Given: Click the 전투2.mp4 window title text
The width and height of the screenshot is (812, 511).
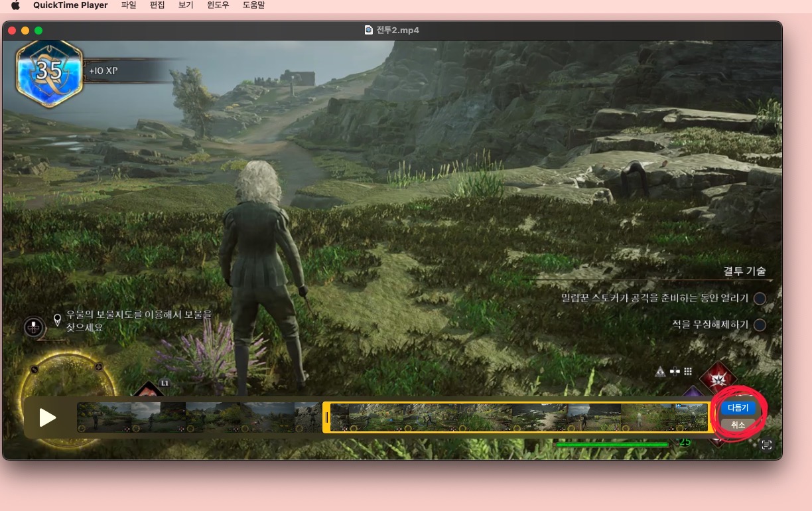Looking at the screenshot, I should tap(397, 30).
